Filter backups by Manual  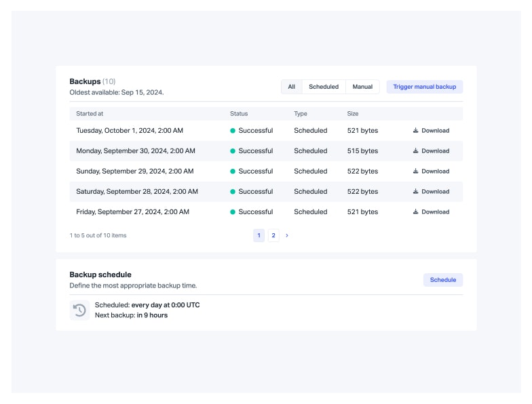[362, 87]
